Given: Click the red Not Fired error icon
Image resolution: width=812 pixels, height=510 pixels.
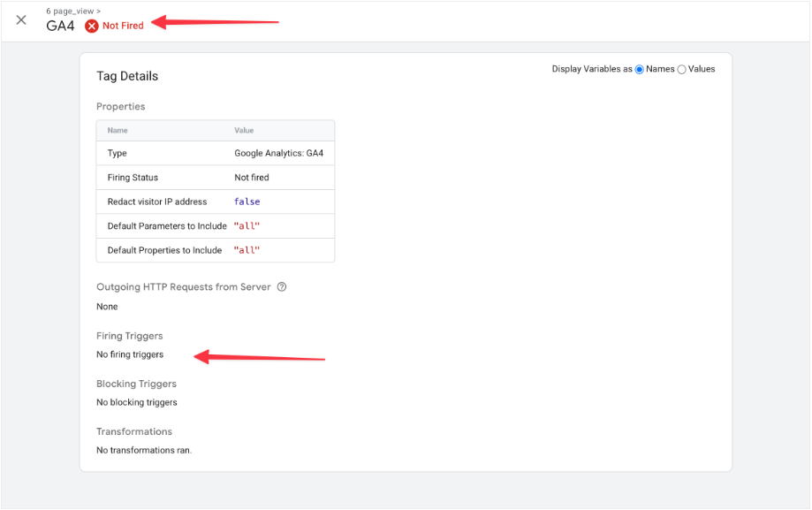Looking at the screenshot, I should [92, 27].
